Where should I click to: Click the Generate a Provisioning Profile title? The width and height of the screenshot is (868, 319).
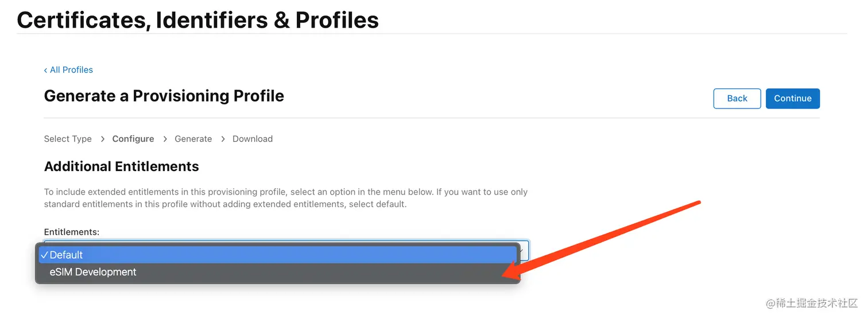164,96
